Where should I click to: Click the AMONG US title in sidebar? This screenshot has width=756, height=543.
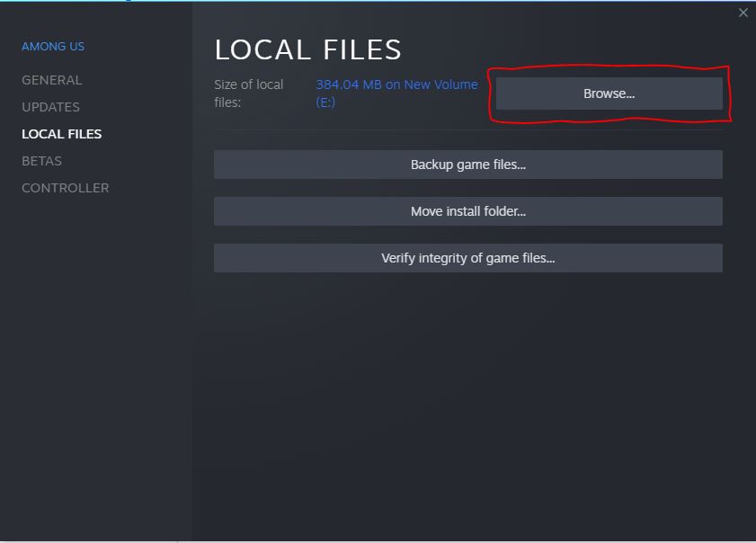click(53, 46)
